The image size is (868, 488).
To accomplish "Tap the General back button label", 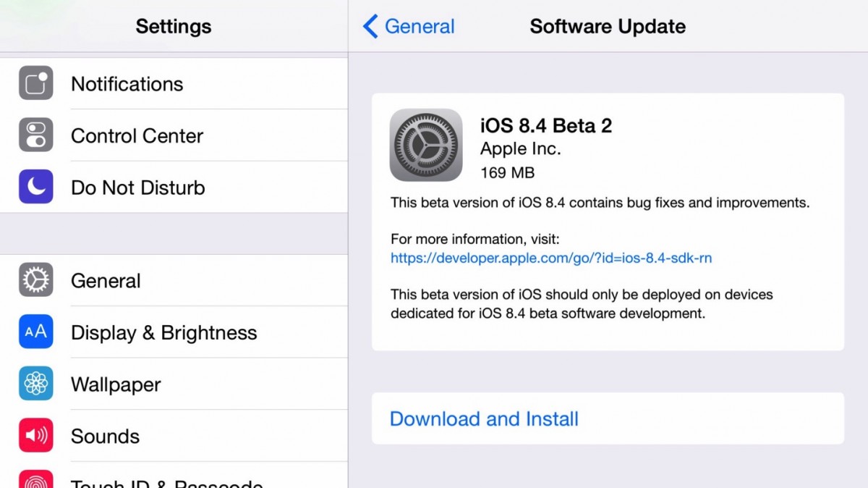I will tap(420, 27).
